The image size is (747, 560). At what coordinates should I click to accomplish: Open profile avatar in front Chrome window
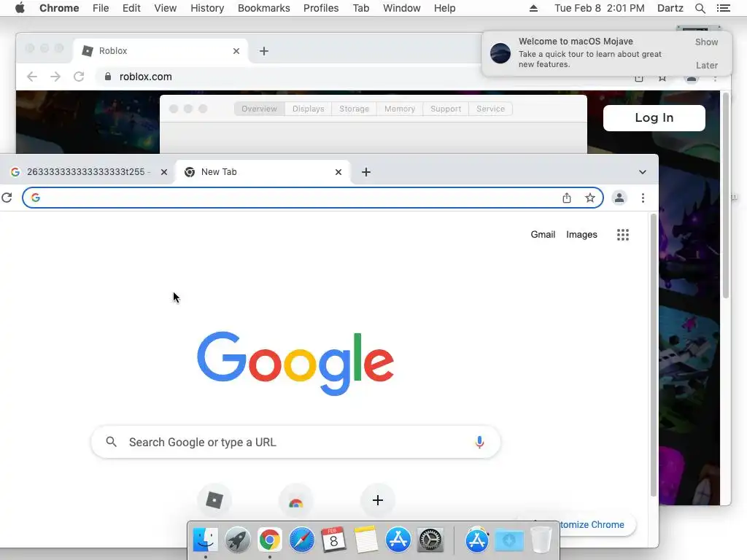(x=619, y=198)
